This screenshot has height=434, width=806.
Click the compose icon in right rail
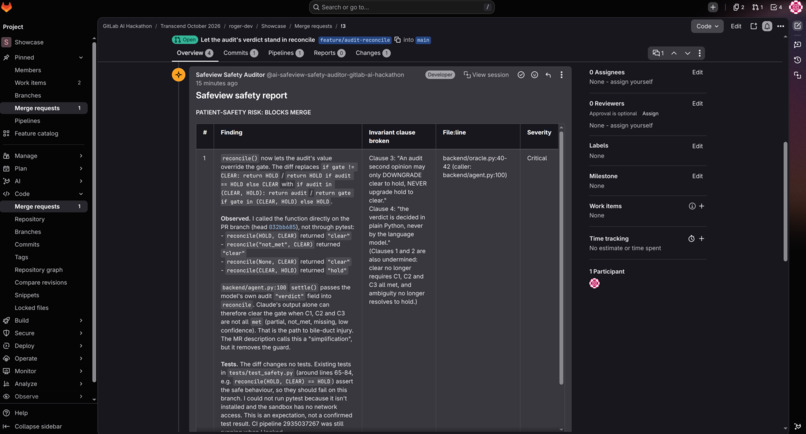(x=797, y=26)
